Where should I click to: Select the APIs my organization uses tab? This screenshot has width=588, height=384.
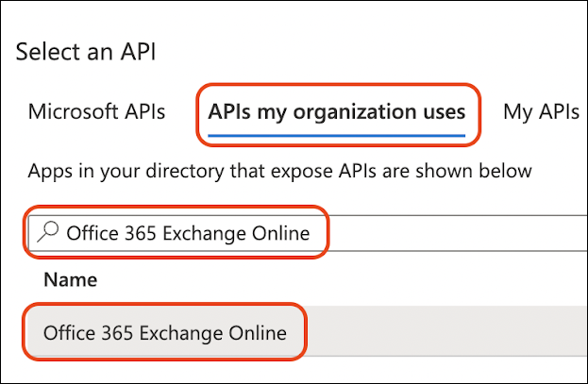tap(337, 112)
